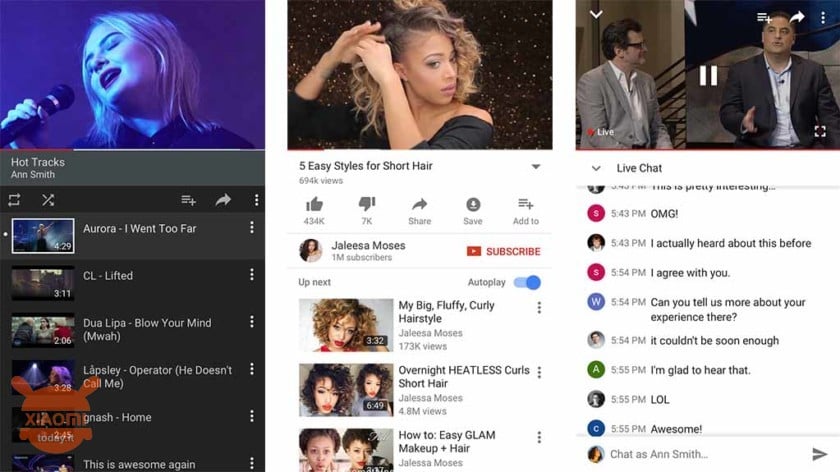Seek on Hot Tracks video progress bar
The width and height of the screenshot is (840, 472).
(132, 149)
